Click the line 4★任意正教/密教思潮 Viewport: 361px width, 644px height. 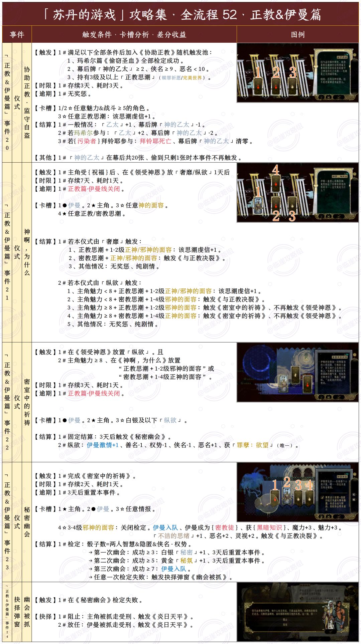point(92,213)
